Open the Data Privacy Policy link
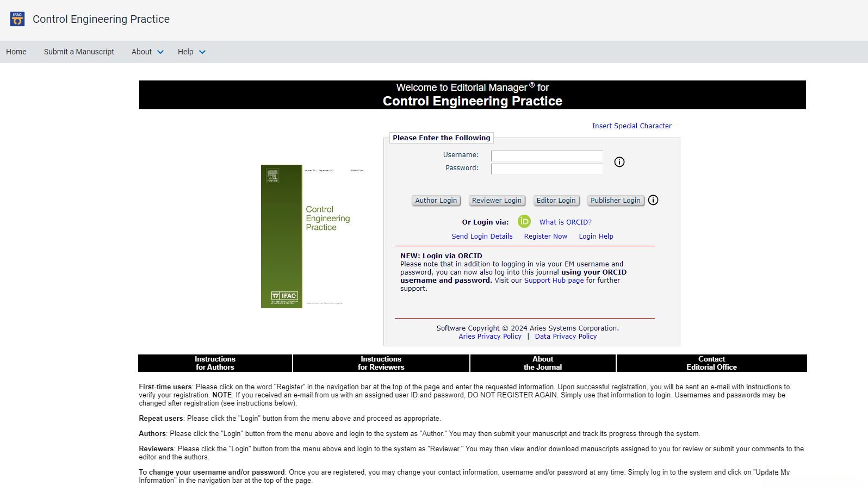 (566, 337)
